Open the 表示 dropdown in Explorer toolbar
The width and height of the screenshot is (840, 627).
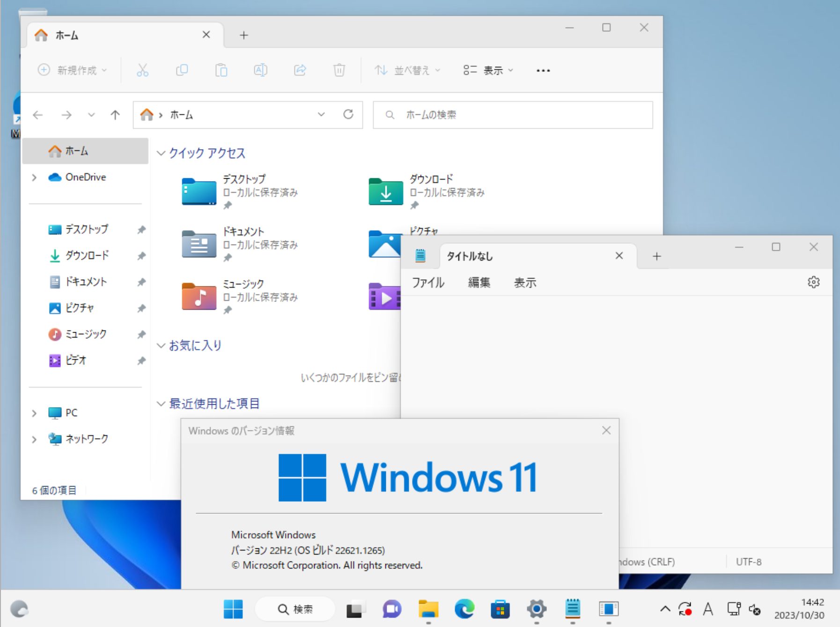[x=488, y=71]
